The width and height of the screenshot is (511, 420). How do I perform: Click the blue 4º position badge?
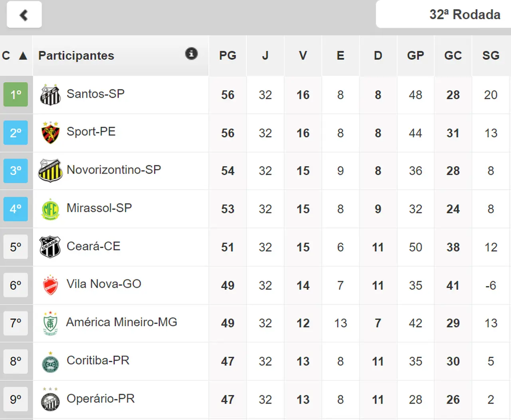[x=16, y=209]
